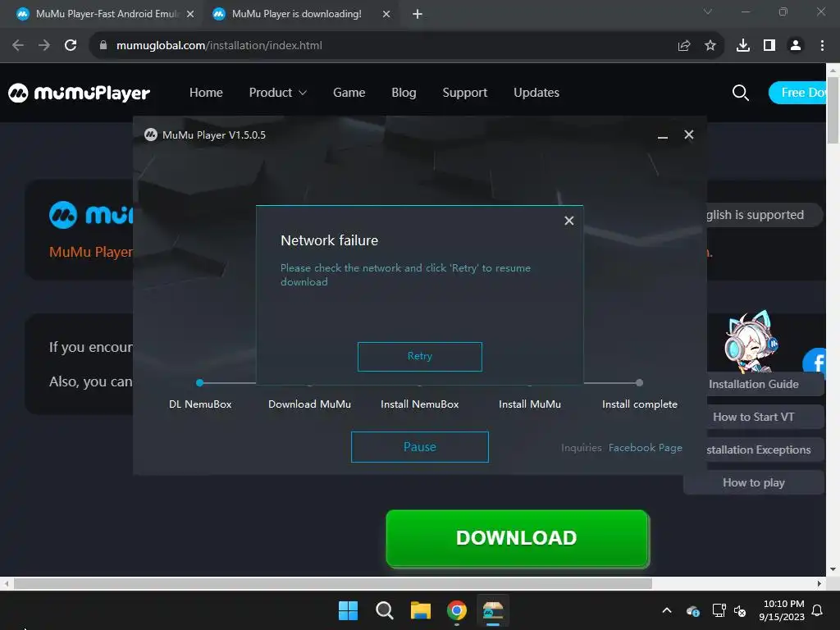
Task: Open the How to play link
Action: tap(753, 482)
